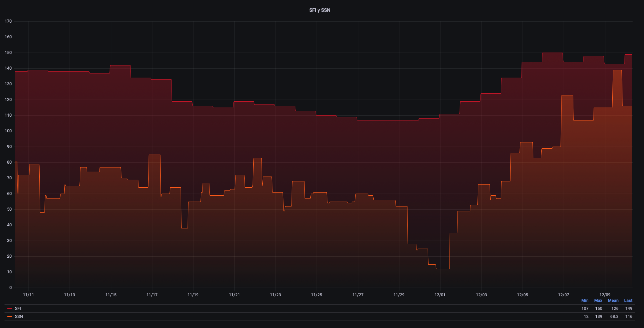Click the SSN Mean value 68.3
644x328 pixels.
pyautogui.click(x=614, y=317)
